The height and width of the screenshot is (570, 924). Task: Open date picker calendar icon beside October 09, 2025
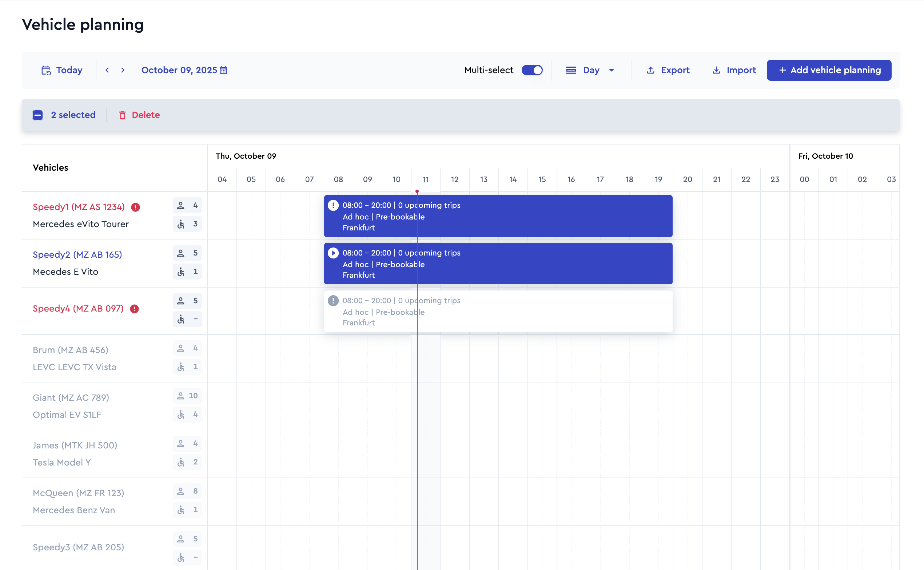[223, 70]
